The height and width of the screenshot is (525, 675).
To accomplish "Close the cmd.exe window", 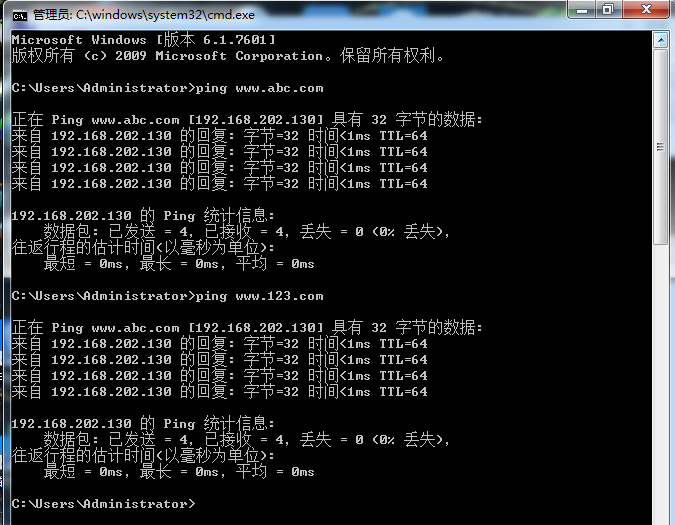I will tap(646, 10).
